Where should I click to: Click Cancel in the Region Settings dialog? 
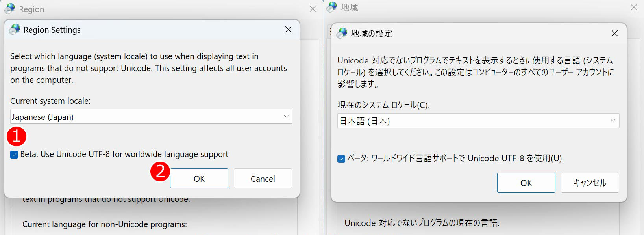pyautogui.click(x=263, y=178)
